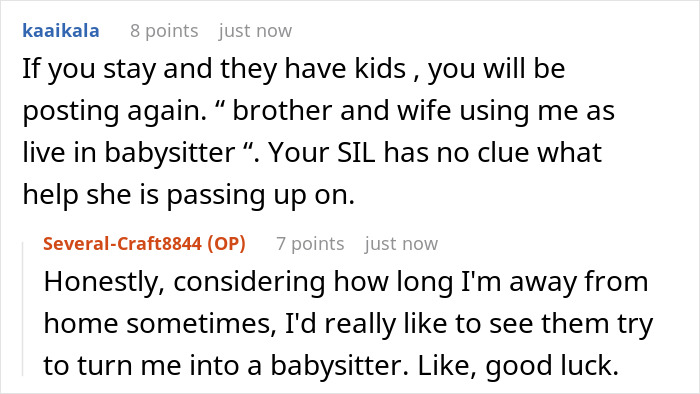
Task: Collapse reply thread using vertical thread line
Action: point(23,309)
